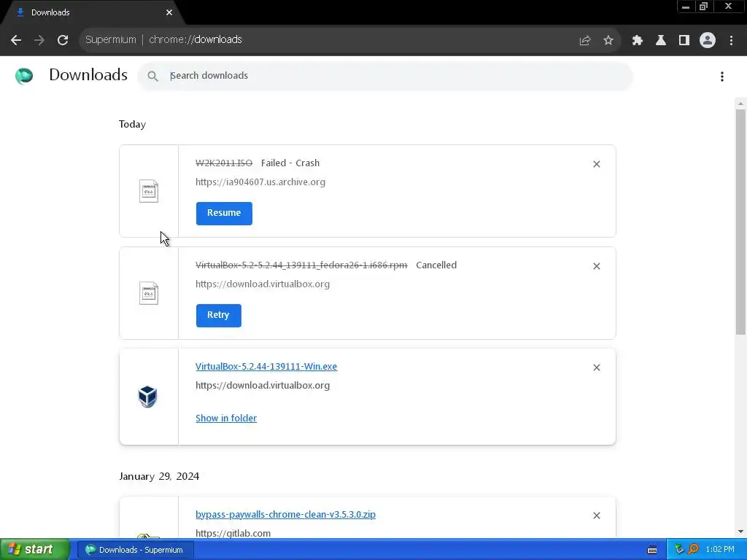Viewport: 747px width, 560px height.
Task: Remove the cancelled VirtualBox rpm entry
Action: tap(597, 266)
